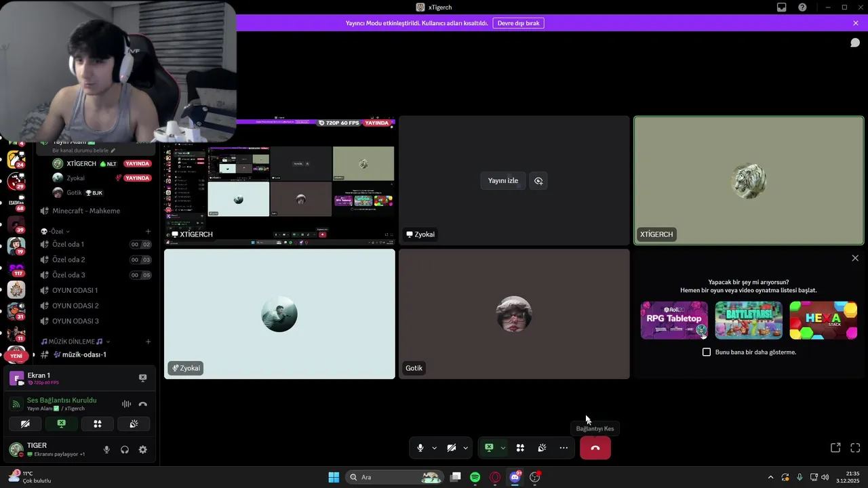Collapse the Özel category

pos(56,231)
